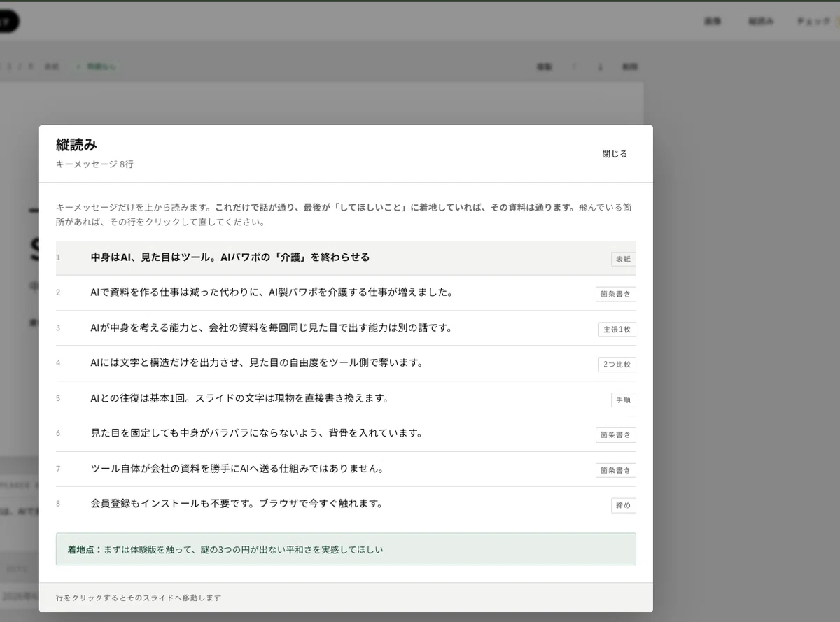The image size is (840, 622).
Task: Click the 表紙 tag on row 1
Action: (623, 259)
